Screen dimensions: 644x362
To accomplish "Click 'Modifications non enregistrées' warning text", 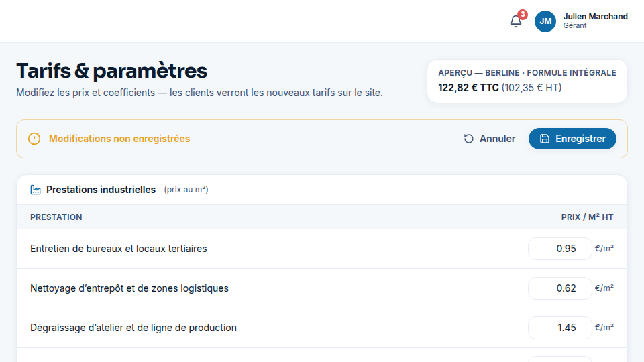I will click(119, 139).
